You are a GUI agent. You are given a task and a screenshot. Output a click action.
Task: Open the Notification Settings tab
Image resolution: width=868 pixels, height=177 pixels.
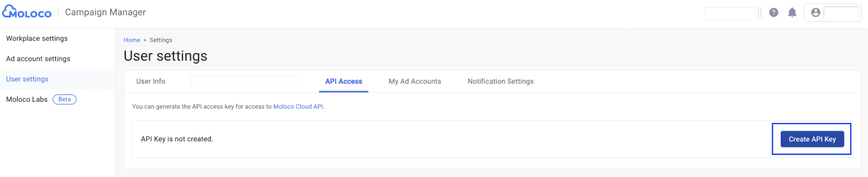pyautogui.click(x=501, y=81)
